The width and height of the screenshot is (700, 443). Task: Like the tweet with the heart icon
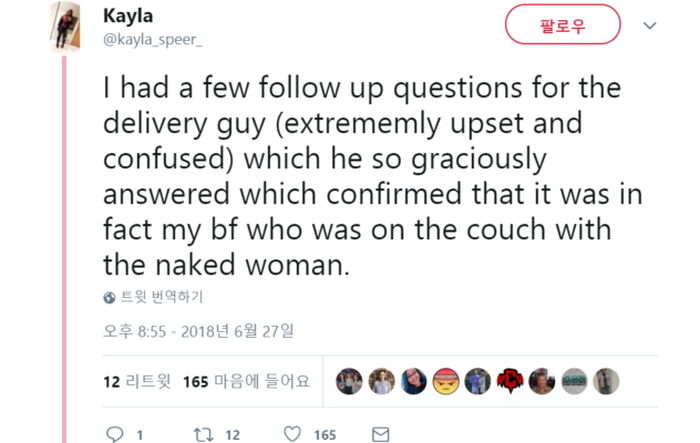click(x=292, y=435)
